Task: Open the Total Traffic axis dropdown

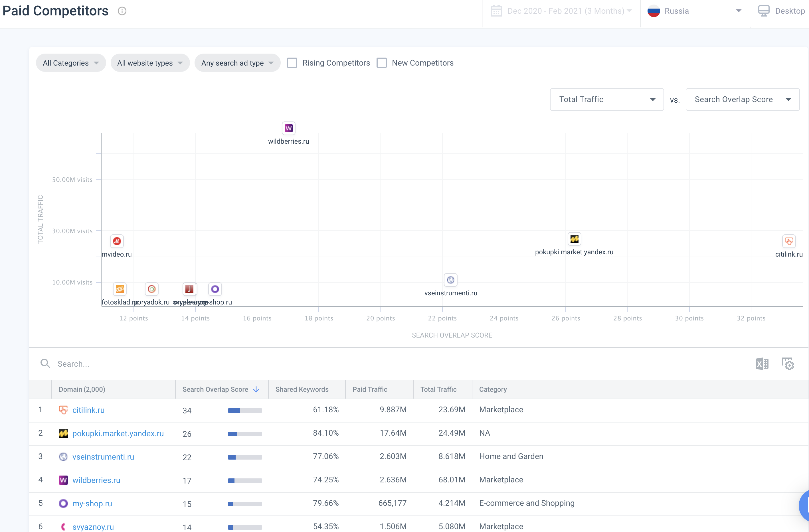Action: pos(606,100)
